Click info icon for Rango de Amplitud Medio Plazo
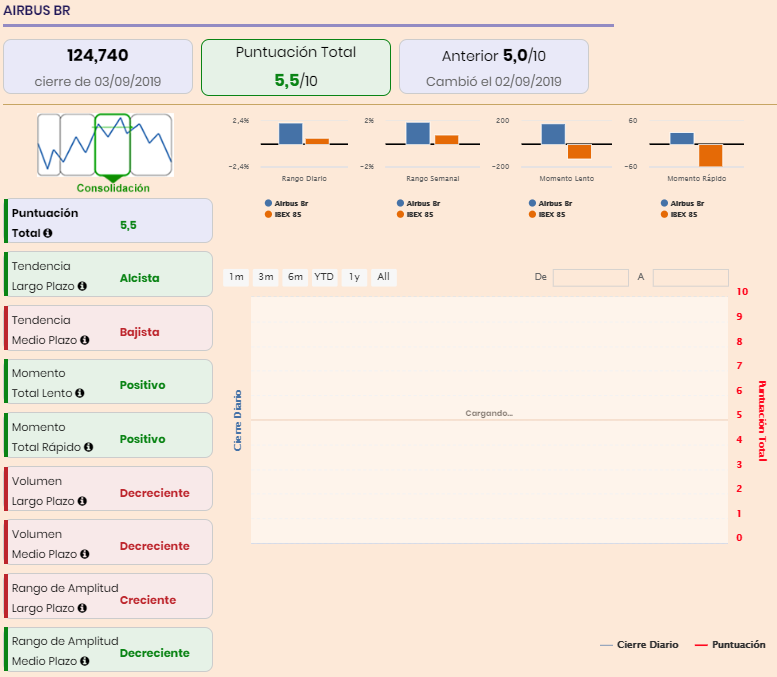The height and width of the screenshot is (677, 777). click(85, 661)
